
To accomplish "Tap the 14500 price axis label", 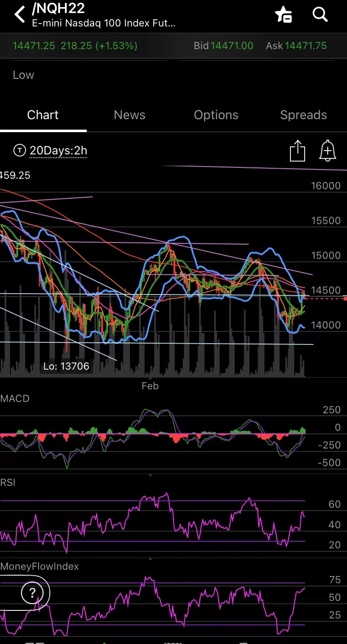I will 326,290.
